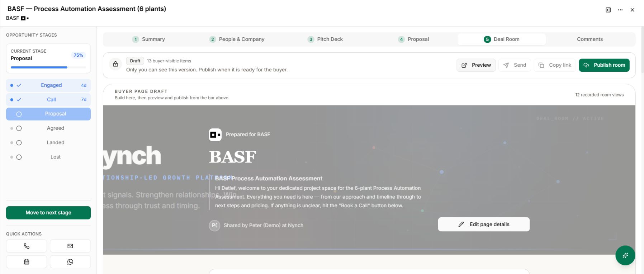Open the Comments tab

click(590, 39)
